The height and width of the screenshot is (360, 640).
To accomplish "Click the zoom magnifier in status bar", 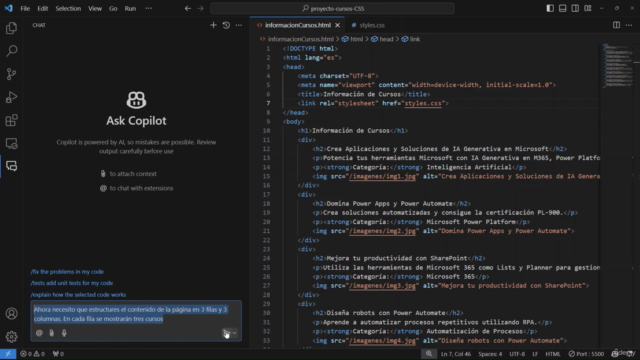I will (x=429, y=354).
